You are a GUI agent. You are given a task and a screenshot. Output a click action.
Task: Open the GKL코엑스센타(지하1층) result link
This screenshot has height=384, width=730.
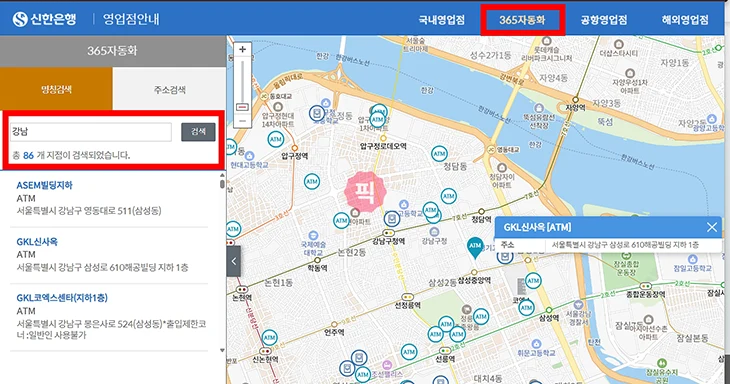(x=62, y=297)
